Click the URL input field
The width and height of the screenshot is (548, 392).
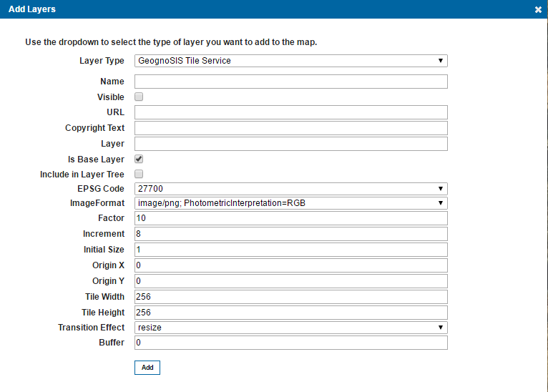tap(290, 112)
